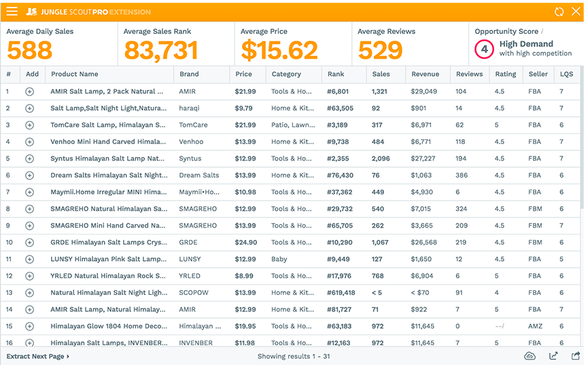Sort table by Price column

243,74
